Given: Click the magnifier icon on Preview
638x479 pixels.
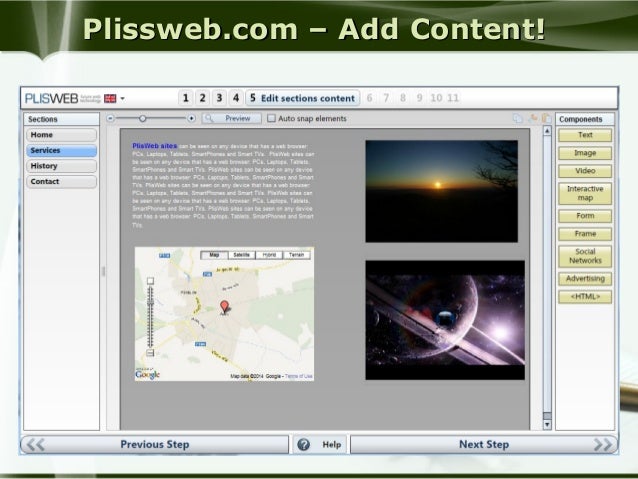Looking at the screenshot, I should 209,118.
